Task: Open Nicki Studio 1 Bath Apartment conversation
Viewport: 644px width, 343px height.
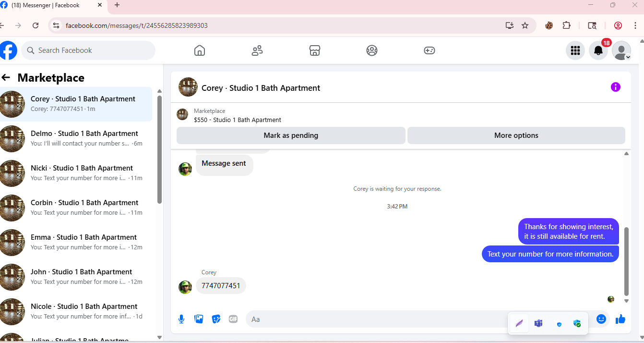Action: (x=76, y=173)
